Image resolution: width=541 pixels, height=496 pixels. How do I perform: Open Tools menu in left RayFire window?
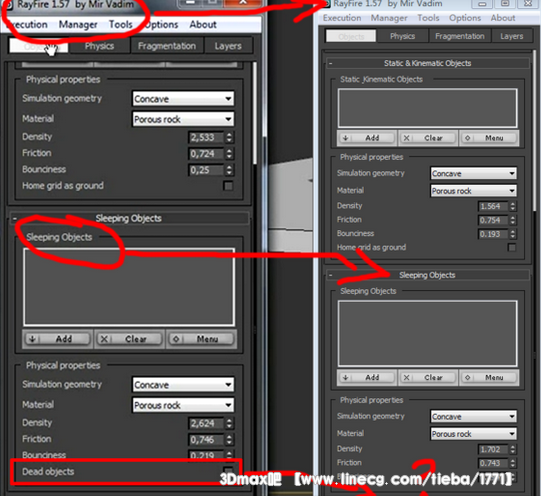120,24
